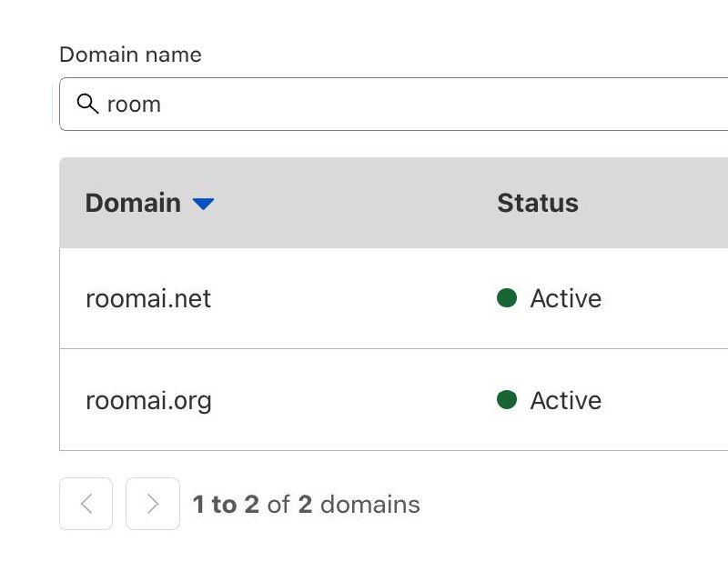Click the green status dot for roomai.net
The height and width of the screenshot is (561, 728).
click(x=507, y=298)
